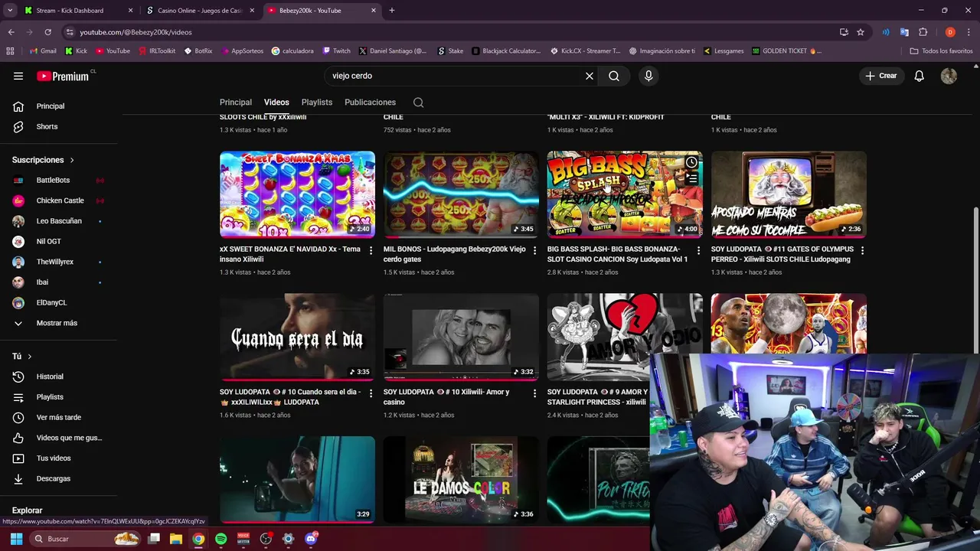
Task: Open ElDanyCL channel
Action: pos(51,302)
